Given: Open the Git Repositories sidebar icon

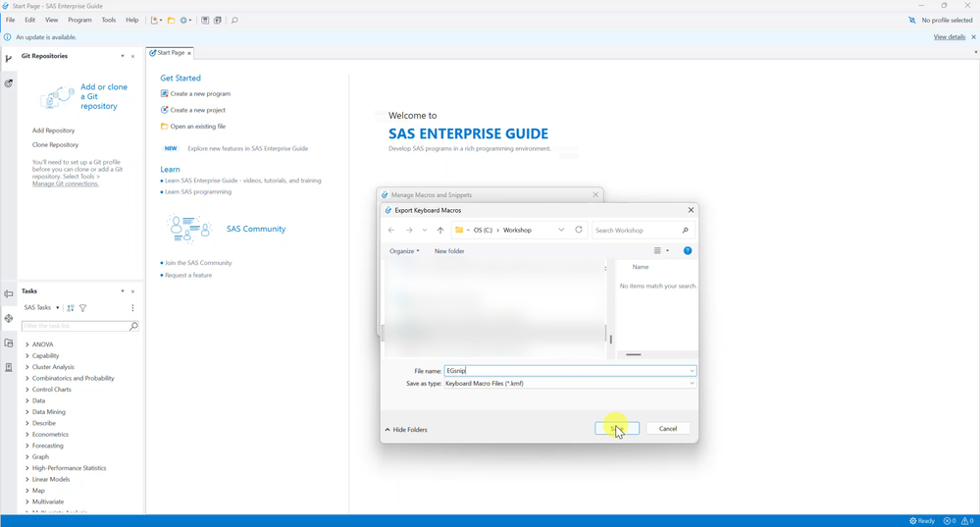Looking at the screenshot, I should pyautogui.click(x=9, y=59).
